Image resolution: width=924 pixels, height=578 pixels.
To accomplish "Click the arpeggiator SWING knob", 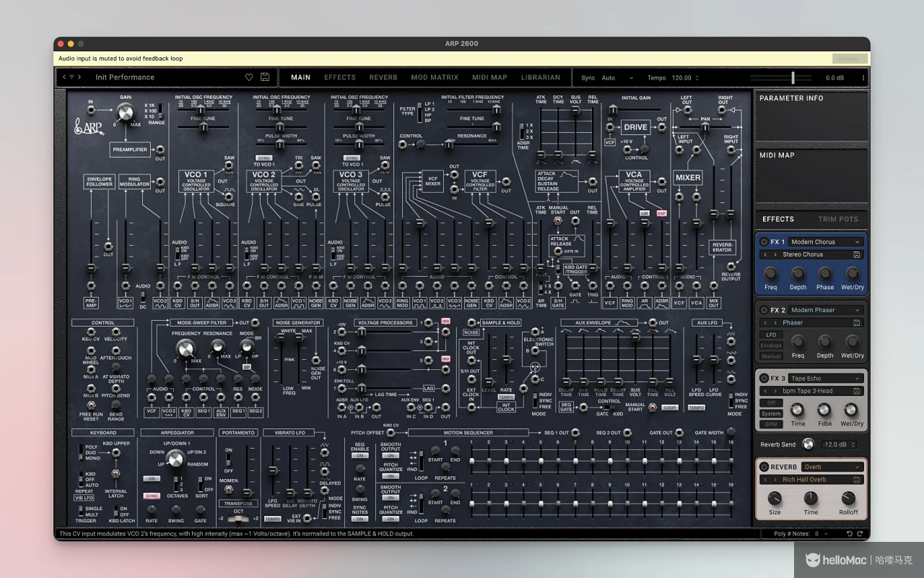I will tap(176, 509).
